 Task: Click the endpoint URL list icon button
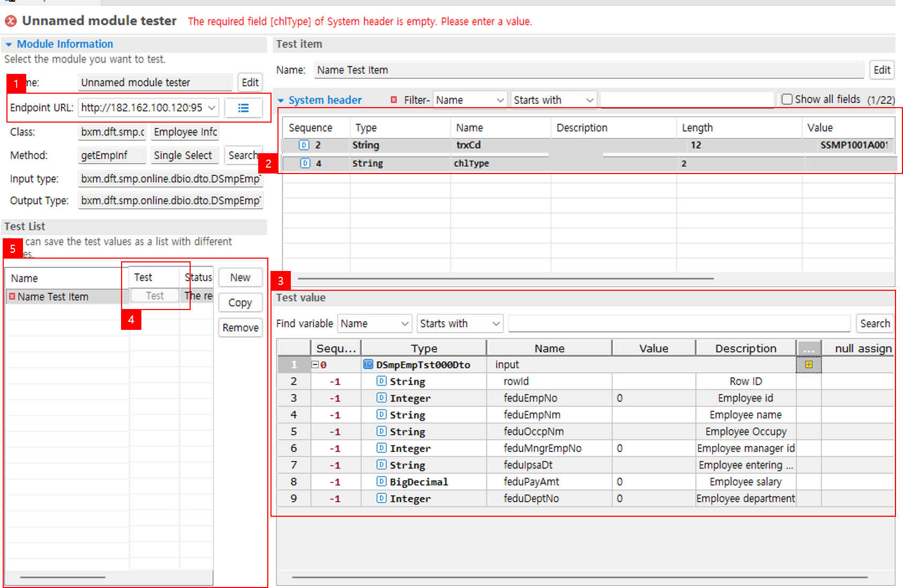click(x=243, y=108)
